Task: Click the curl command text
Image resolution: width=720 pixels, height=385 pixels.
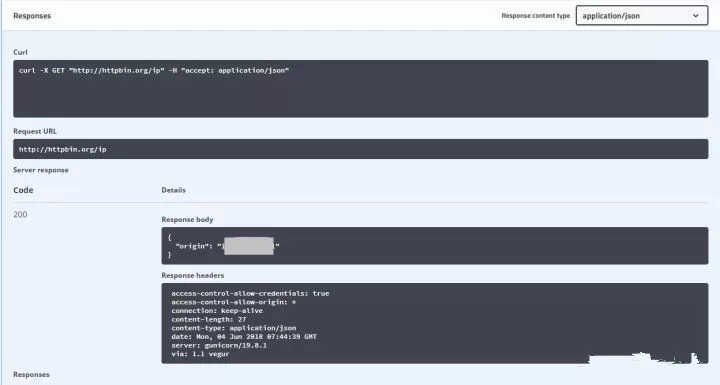Action: 154,70
